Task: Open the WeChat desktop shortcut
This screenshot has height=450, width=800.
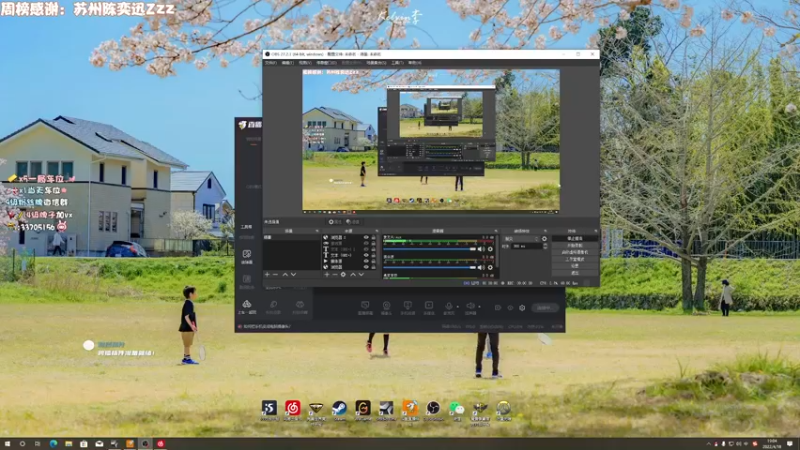Action: click(456, 408)
